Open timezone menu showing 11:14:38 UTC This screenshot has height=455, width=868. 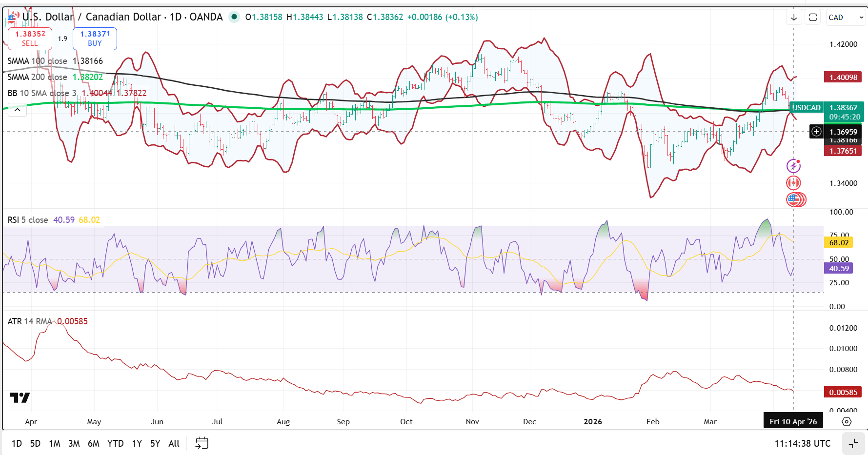coord(802,443)
